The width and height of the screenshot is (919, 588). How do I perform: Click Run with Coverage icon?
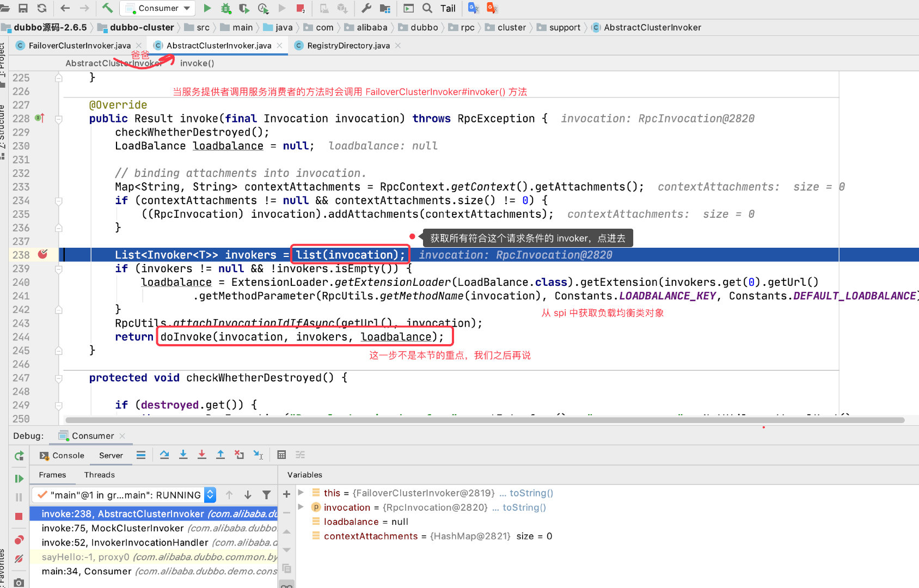click(244, 8)
